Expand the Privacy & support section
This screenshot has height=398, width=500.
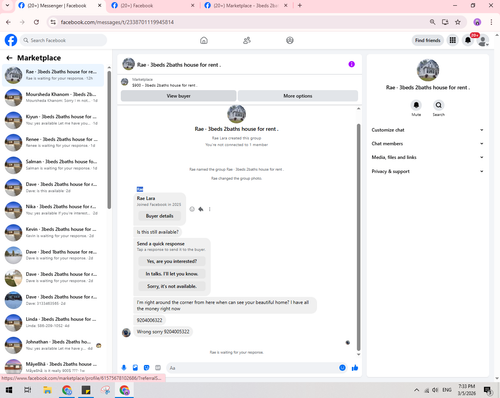(427, 171)
